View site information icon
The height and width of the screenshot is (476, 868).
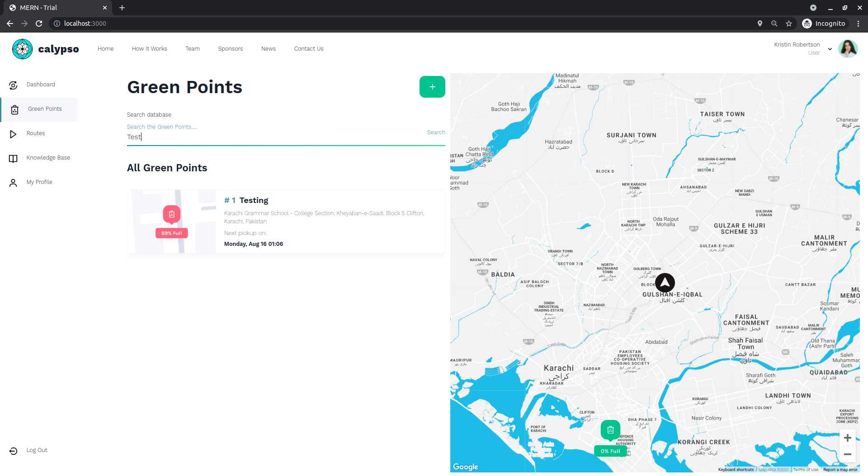(x=57, y=24)
